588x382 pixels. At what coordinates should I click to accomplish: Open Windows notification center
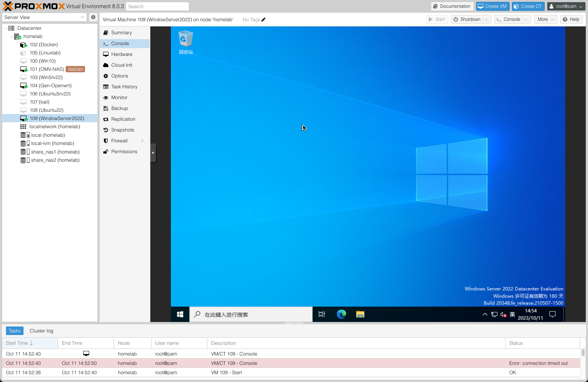click(553, 315)
